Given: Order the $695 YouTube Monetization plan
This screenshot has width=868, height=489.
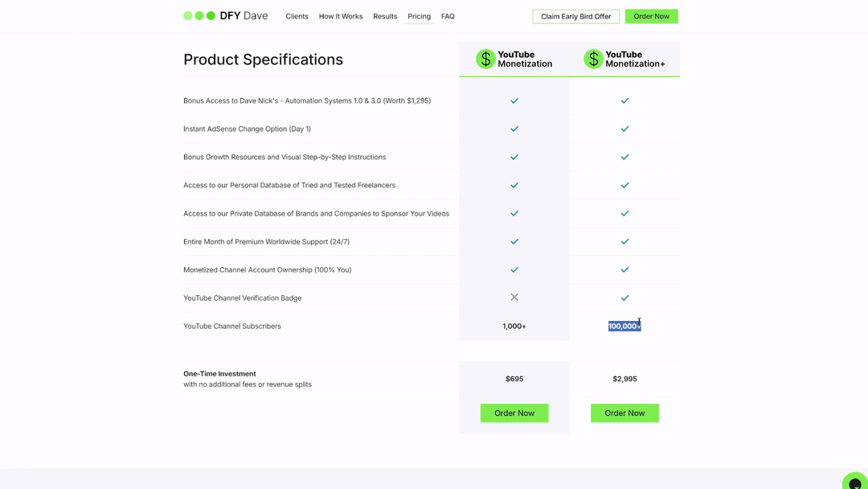Looking at the screenshot, I should point(514,413).
